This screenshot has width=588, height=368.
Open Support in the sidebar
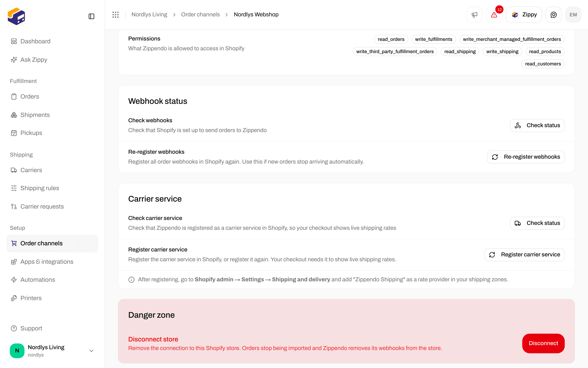pos(52,329)
